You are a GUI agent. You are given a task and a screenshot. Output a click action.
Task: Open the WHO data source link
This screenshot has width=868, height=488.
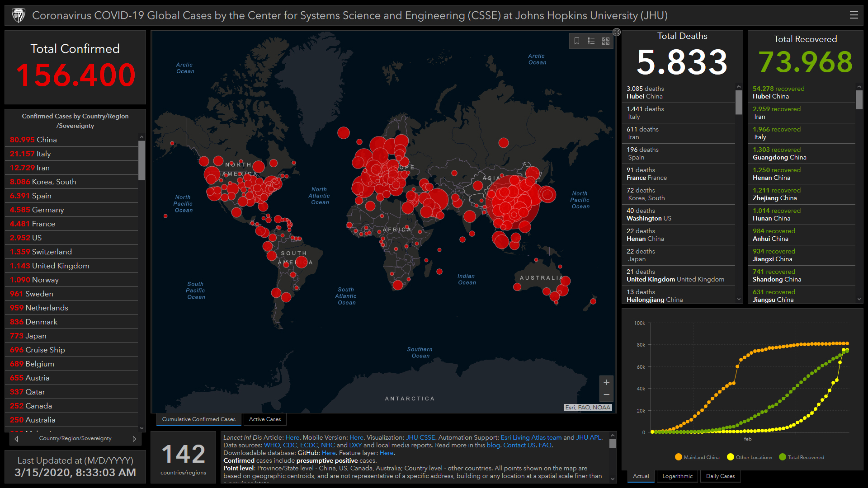coord(272,445)
